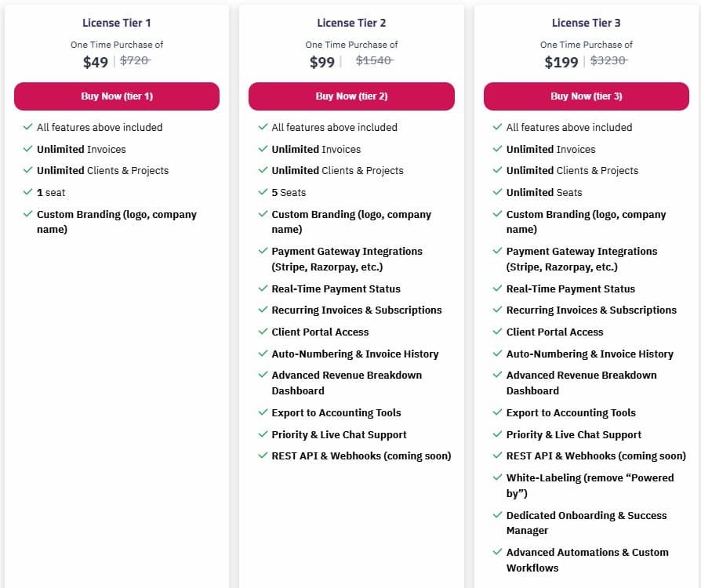Click Tier 2's REST API & Webhooks checkmark
This screenshot has height=588, width=701.
tap(263, 456)
